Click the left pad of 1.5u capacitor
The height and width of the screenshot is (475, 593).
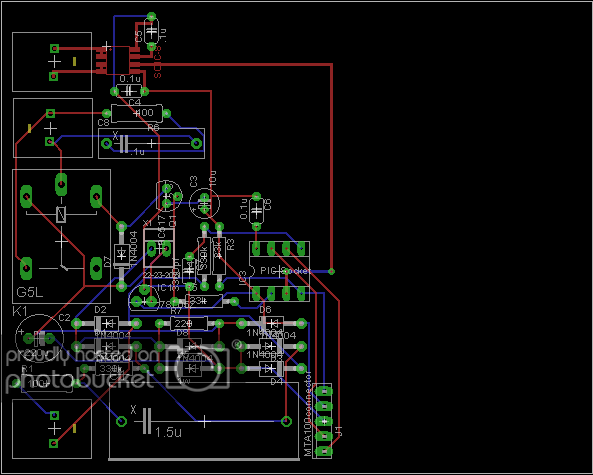[x=121, y=421]
